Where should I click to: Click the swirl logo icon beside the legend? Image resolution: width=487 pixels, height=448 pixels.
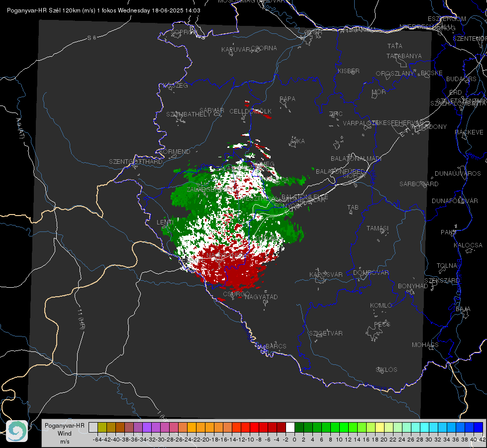(17, 431)
